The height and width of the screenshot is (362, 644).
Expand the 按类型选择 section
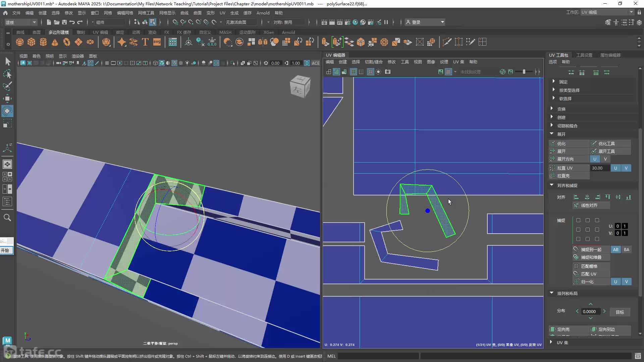click(554, 90)
